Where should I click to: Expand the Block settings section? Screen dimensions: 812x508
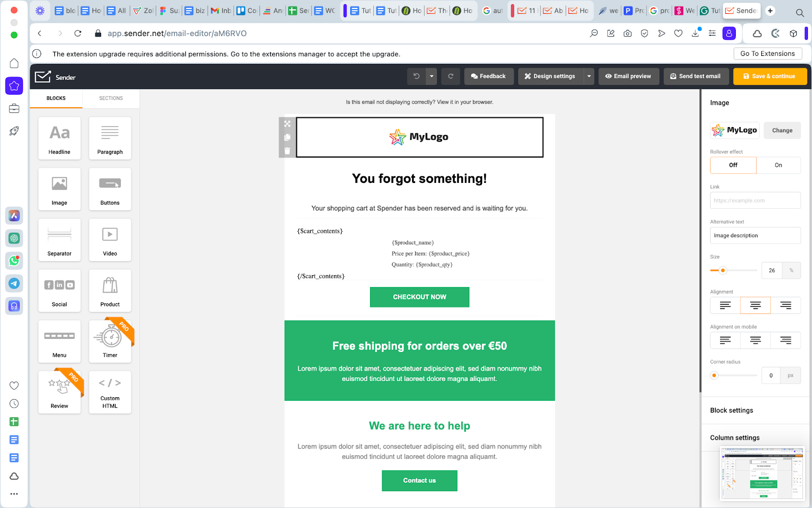pos(731,410)
